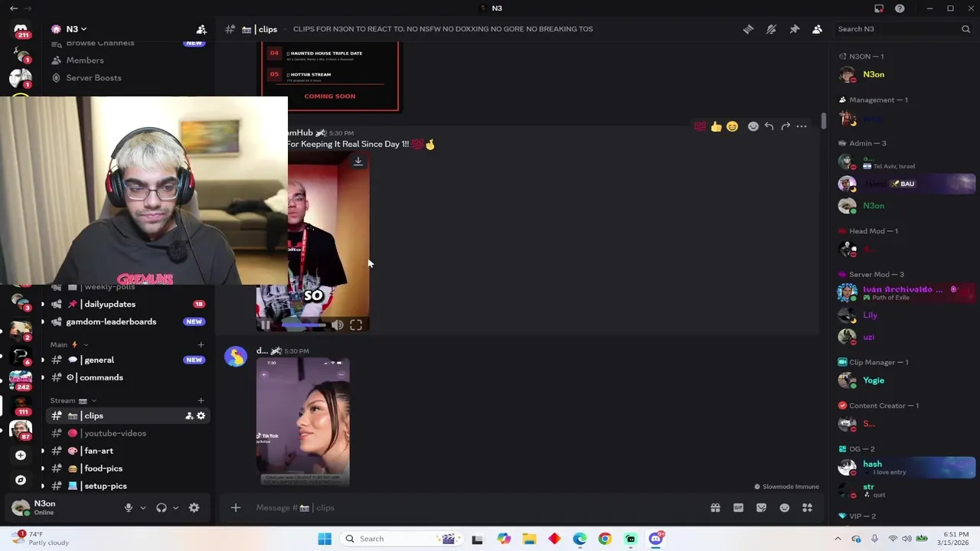Toggle channel notification settings bell icon
980x551 pixels.
[x=771, y=29]
